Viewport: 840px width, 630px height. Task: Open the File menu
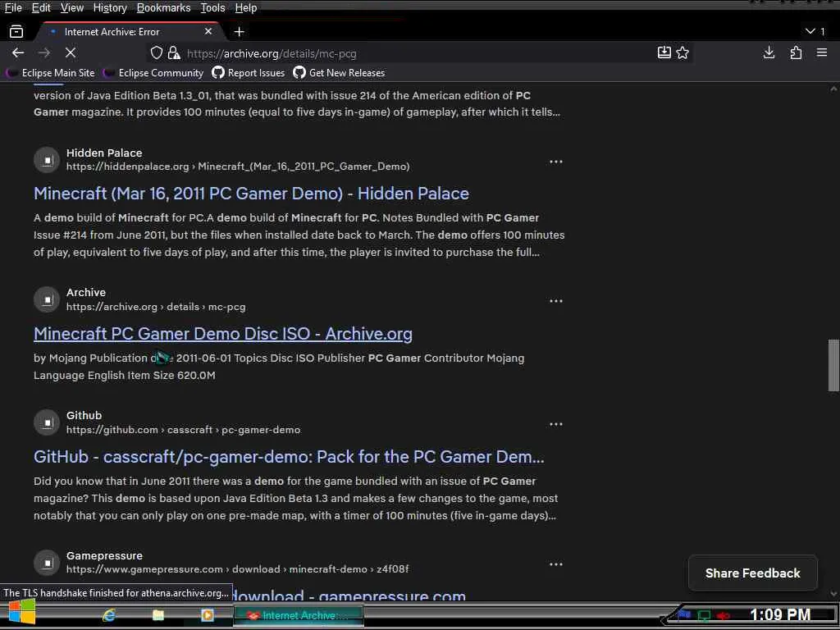coord(13,8)
